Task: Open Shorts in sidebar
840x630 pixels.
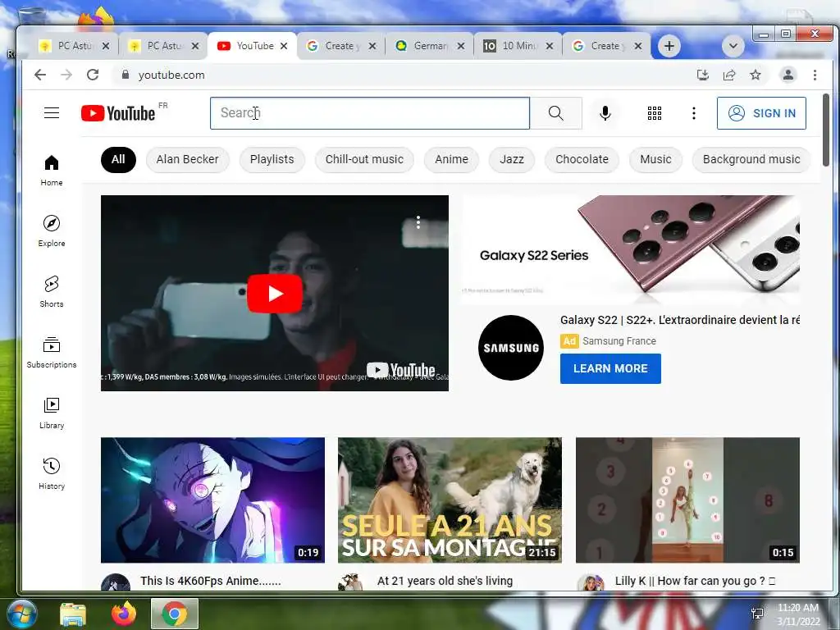Action: tap(52, 291)
